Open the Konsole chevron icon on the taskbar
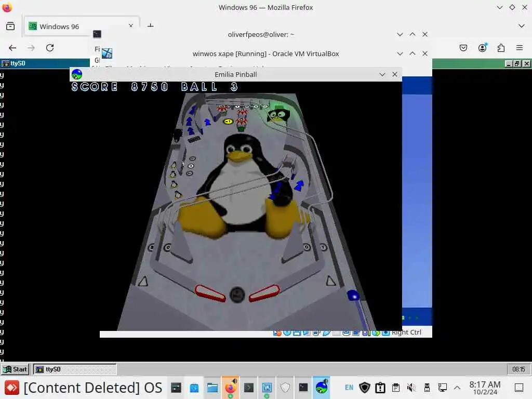Image resolution: width=532 pixels, height=399 pixels. click(249, 388)
